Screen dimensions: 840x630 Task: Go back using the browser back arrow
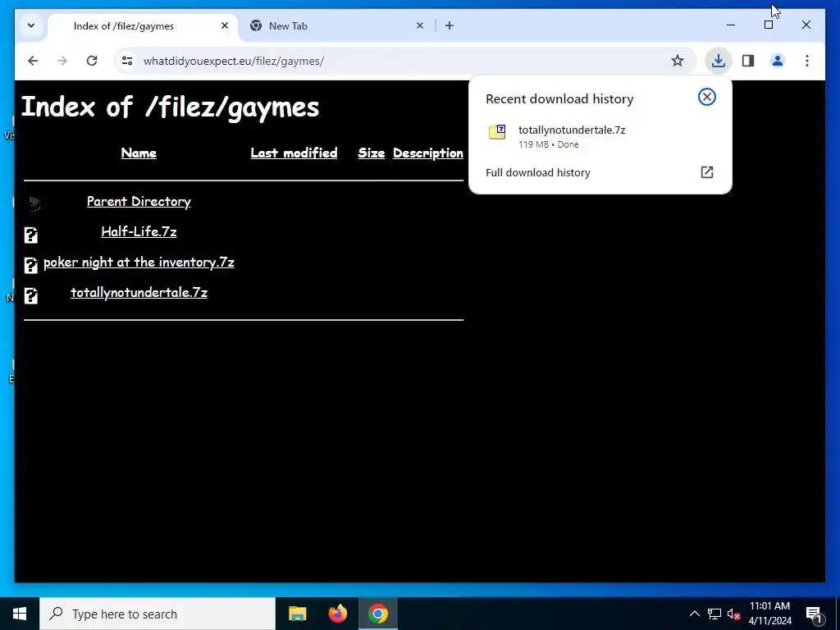point(33,61)
